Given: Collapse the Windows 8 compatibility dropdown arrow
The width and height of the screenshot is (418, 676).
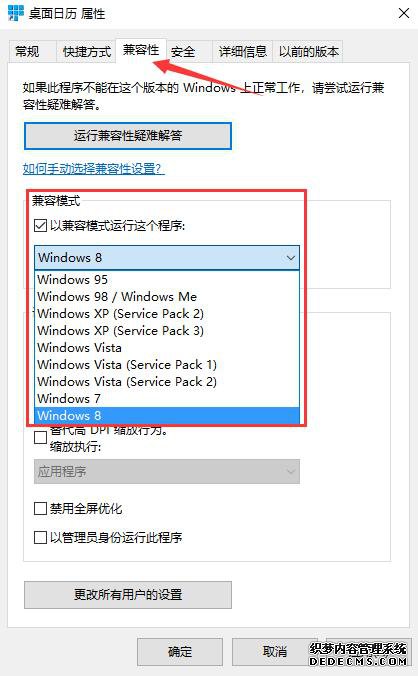Looking at the screenshot, I should (290, 258).
